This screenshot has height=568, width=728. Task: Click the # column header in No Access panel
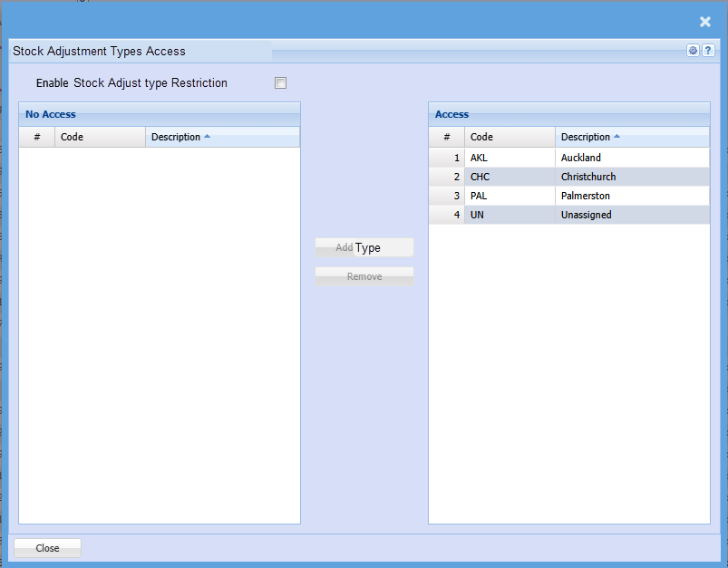(37, 137)
